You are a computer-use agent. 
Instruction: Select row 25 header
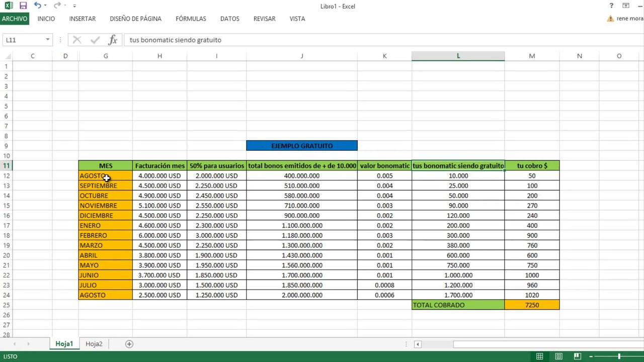pos(7,305)
